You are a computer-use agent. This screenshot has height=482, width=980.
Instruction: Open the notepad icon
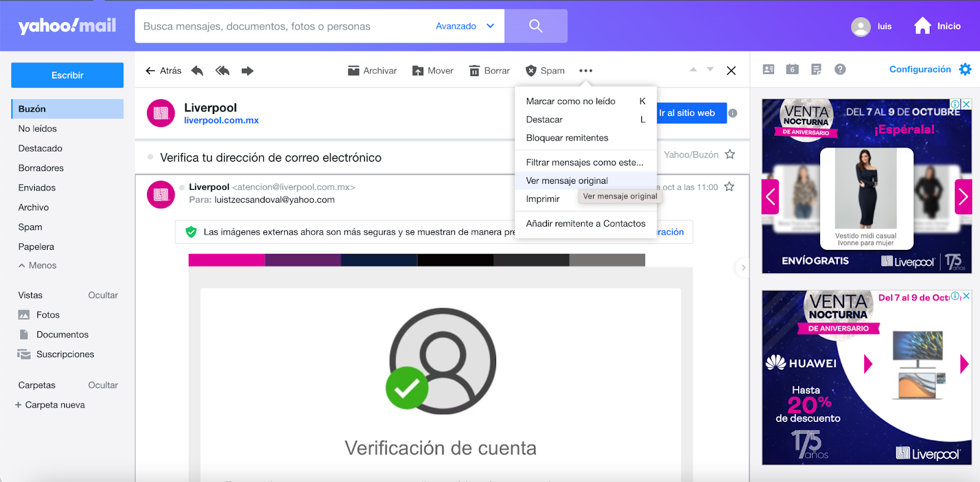click(x=816, y=70)
